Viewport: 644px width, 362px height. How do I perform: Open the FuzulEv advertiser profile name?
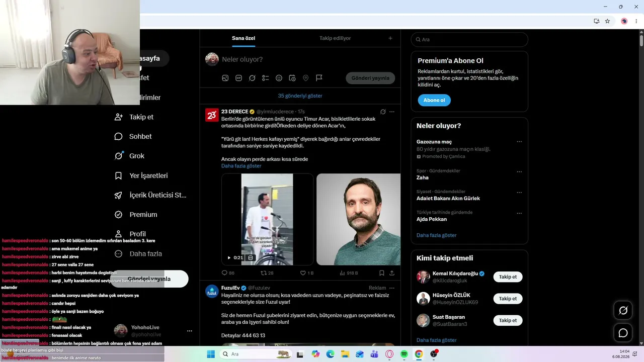point(230,288)
